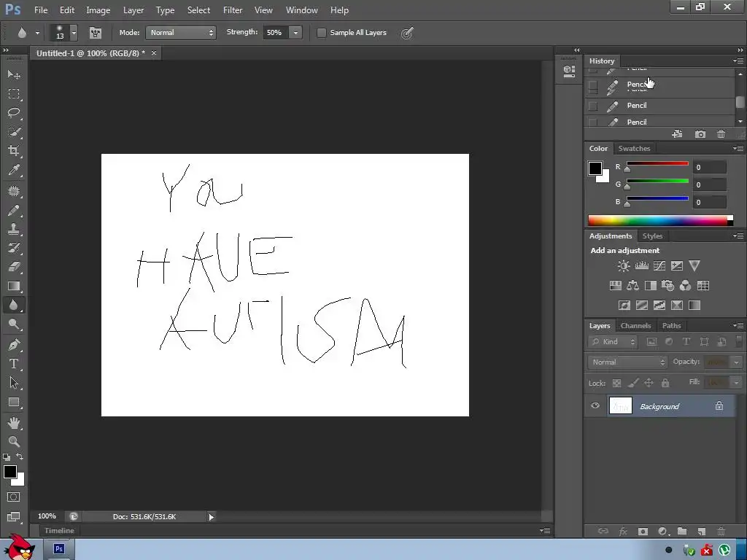Open the Opacity dropdown arrow in Layers

736,362
